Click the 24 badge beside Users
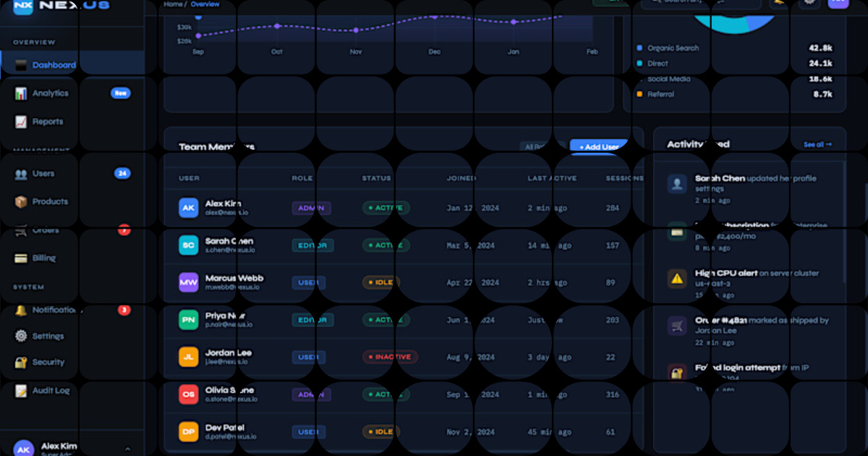 (122, 174)
